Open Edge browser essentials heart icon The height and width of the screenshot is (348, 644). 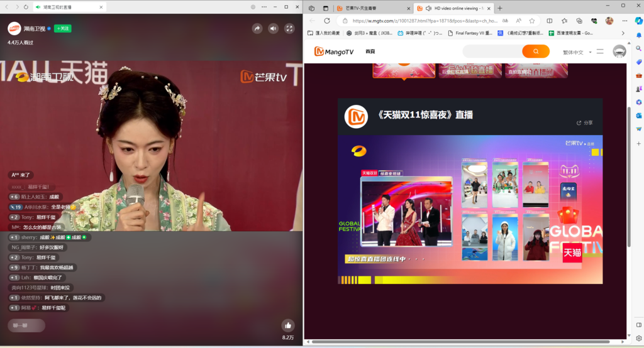(594, 21)
